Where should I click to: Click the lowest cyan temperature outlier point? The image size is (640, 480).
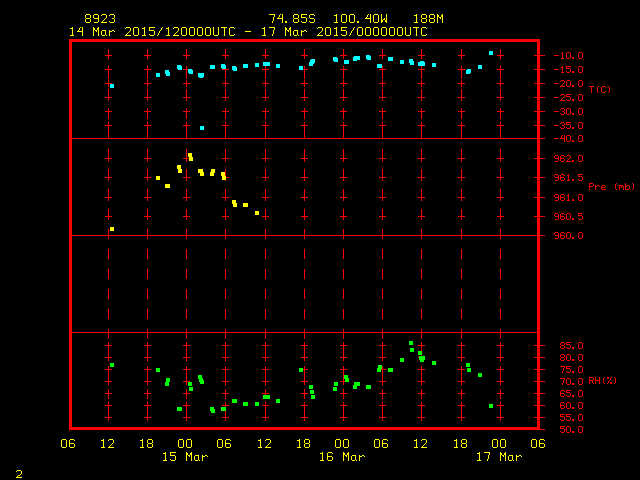[202, 128]
